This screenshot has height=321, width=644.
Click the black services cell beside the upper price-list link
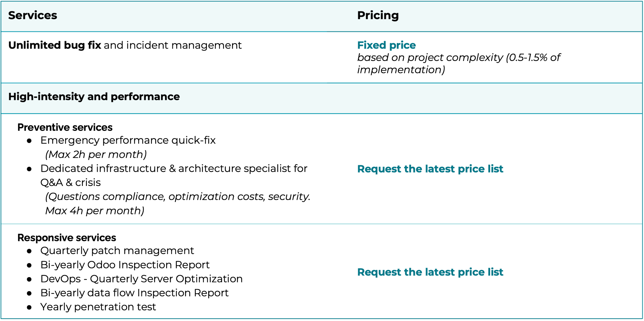coord(168,169)
